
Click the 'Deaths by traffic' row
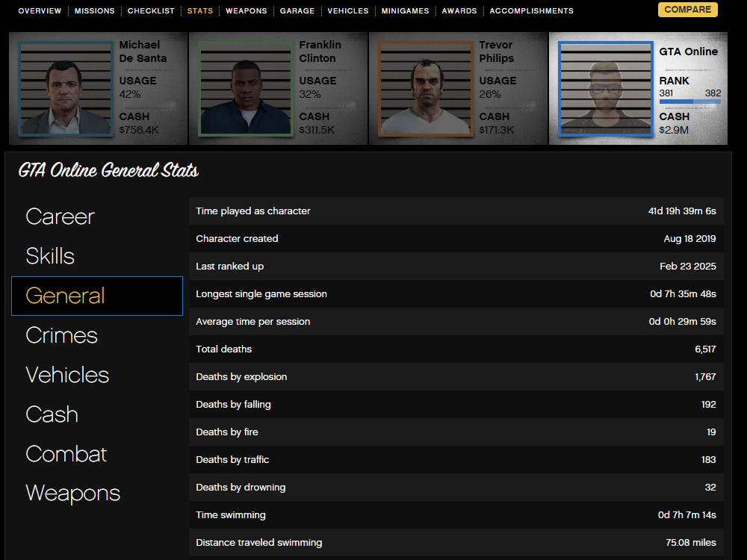[456, 459]
